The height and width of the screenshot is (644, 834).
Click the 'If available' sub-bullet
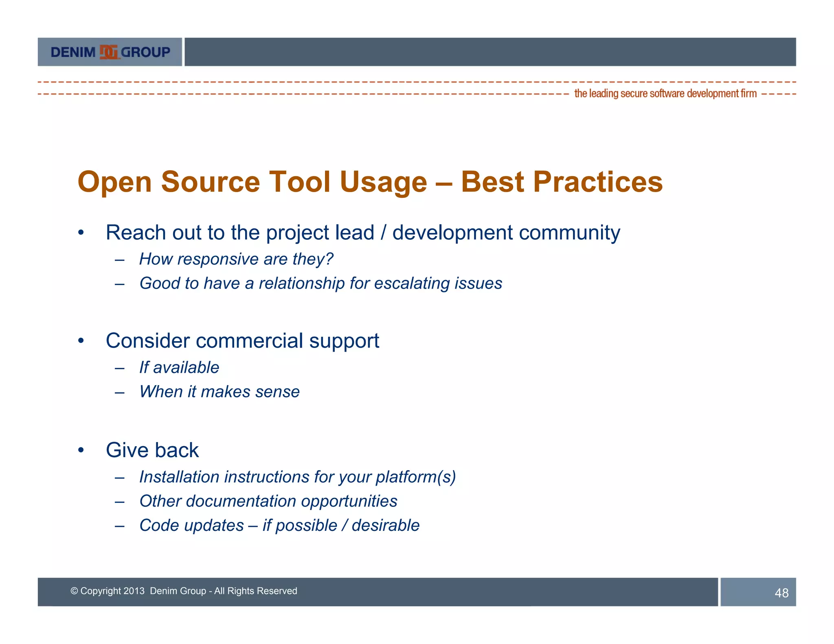(x=179, y=368)
